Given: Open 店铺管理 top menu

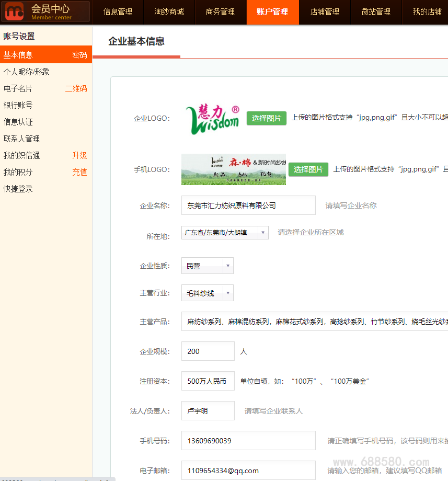Looking at the screenshot, I should (x=324, y=12).
